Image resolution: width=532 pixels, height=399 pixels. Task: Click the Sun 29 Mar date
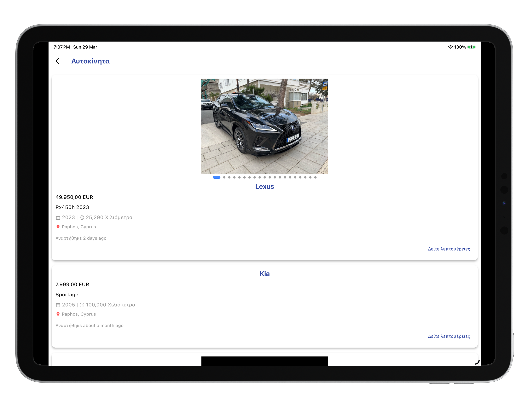(x=85, y=47)
